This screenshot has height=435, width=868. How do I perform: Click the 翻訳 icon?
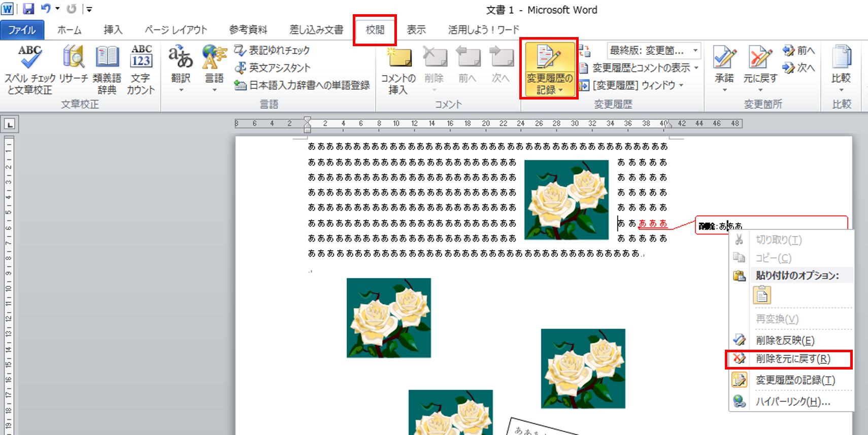[x=181, y=57]
